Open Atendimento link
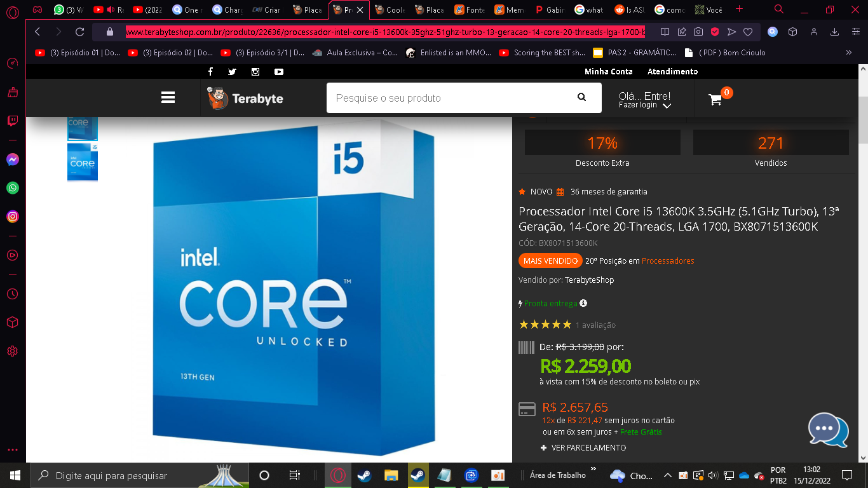 [x=673, y=72]
